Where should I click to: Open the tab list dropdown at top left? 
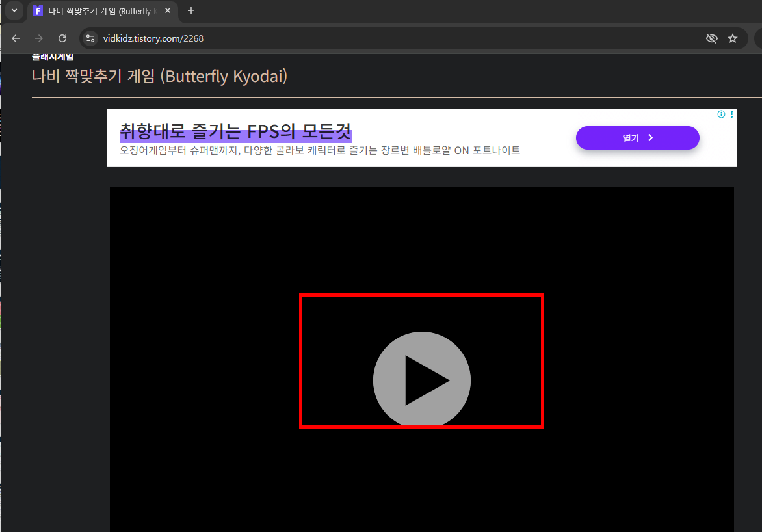[x=14, y=10]
